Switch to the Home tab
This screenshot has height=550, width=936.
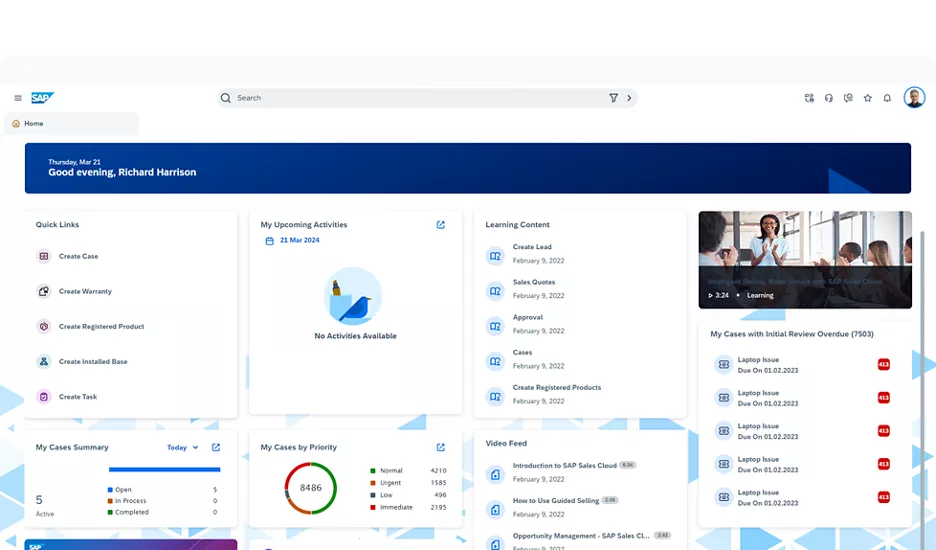pyautogui.click(x=72, y=124)
